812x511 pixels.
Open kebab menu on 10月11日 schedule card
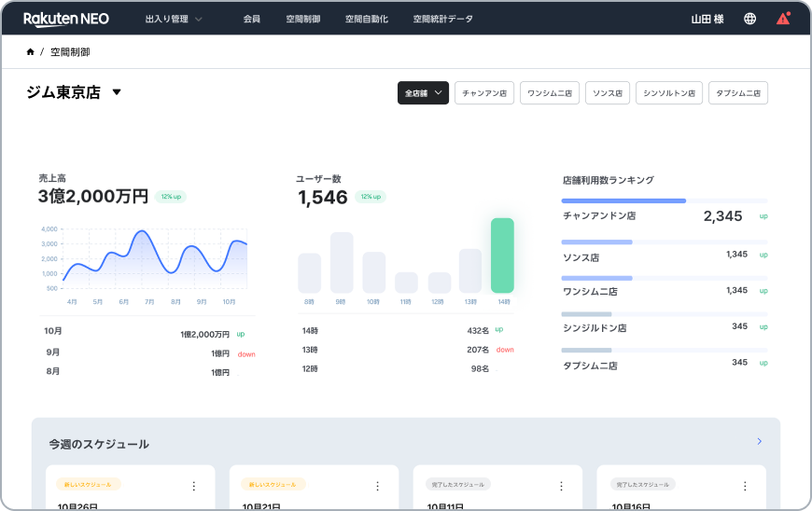point(561,486)
